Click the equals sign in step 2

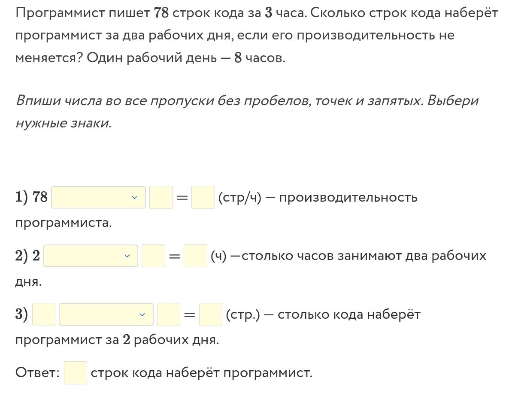pos(174,256)
